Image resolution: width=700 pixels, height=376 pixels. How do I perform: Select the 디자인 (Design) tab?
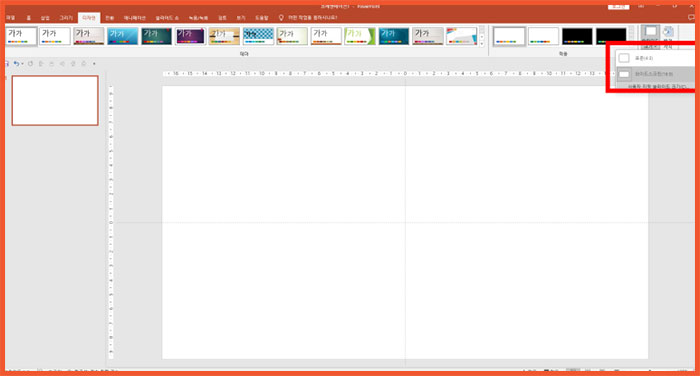(x=89, y=18)
